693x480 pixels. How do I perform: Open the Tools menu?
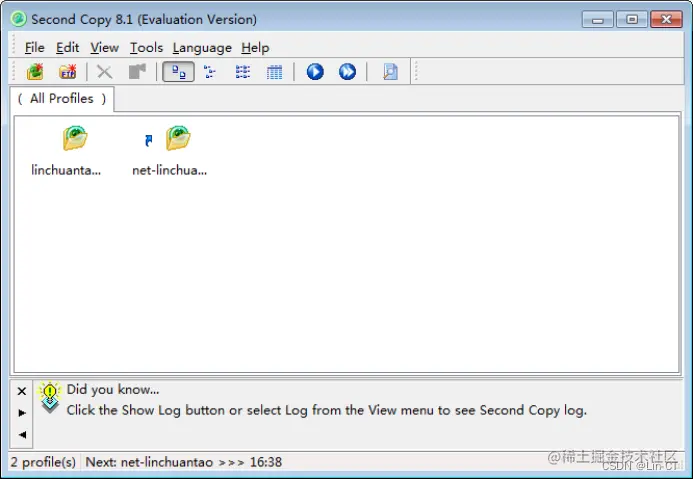pyautogui.click(x=146, y=47)
